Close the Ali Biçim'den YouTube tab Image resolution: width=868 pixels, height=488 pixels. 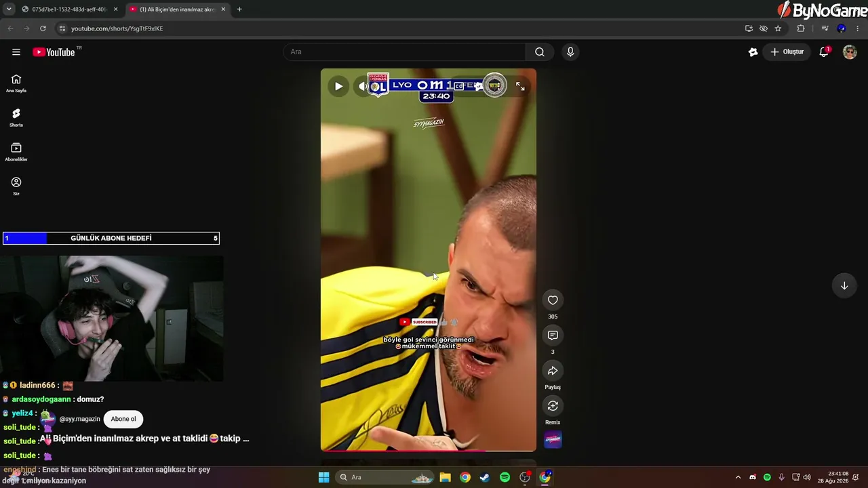pyautogui.click(x=223, y=9)
